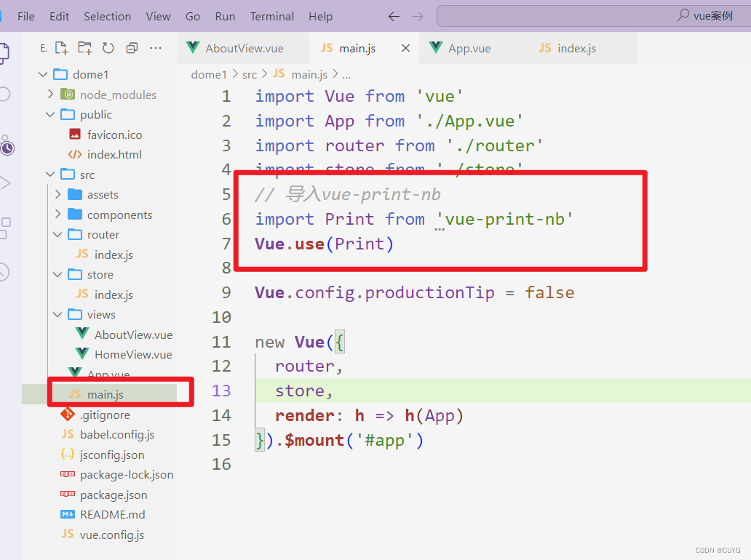This screenshot has width=751, height=560.
Task: Open explorer More Actions menu
Action: tap(155, 47)
